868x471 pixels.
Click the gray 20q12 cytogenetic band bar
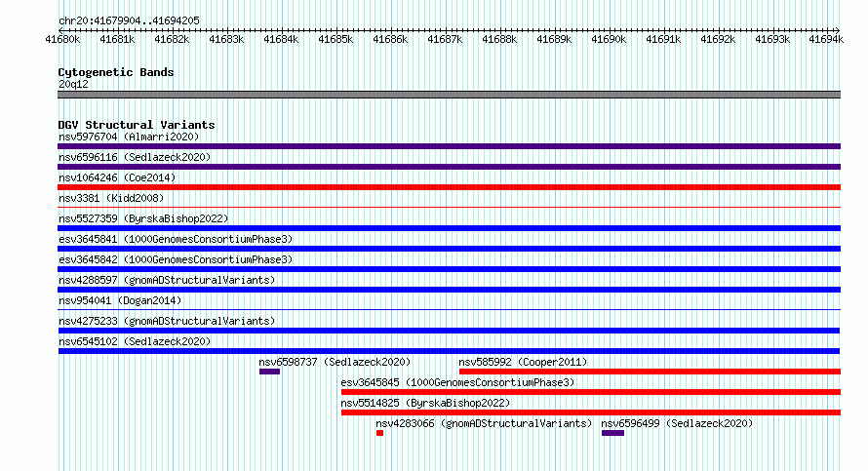coord(449,95)
